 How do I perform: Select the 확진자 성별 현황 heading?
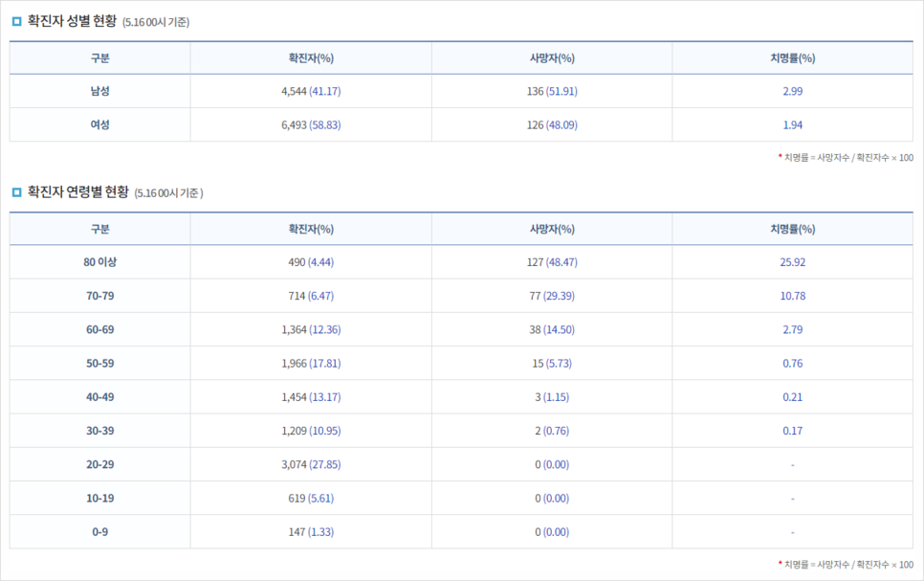pos(72,21)
